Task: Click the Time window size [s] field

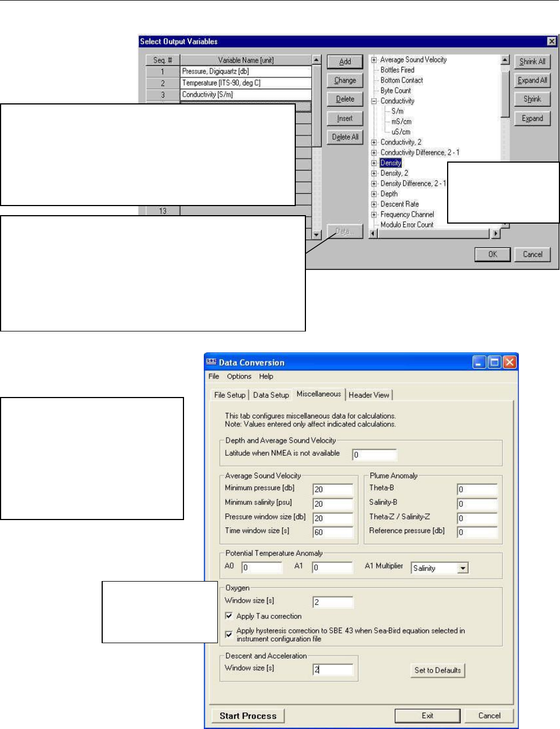Action: click(333, 532)
